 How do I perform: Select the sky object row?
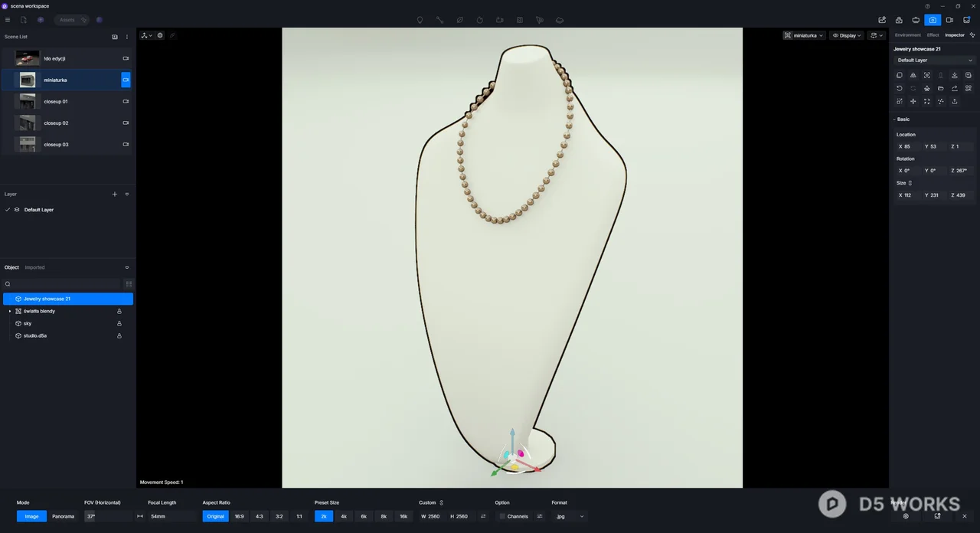tap(68, 323)
